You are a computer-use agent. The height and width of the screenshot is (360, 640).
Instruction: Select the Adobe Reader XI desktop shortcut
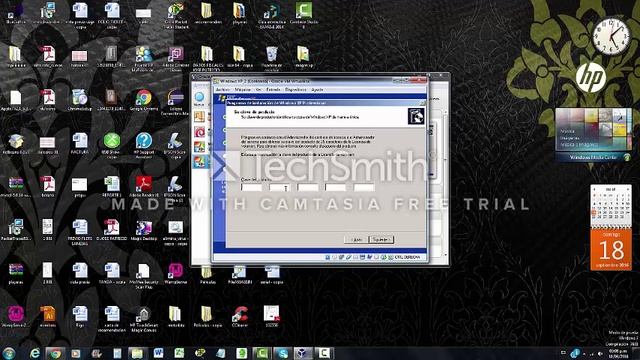[144, 187]
